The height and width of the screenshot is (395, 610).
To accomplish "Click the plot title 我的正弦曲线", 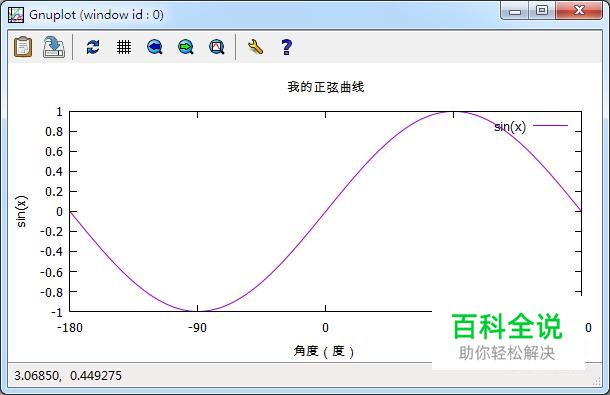I will point(326,87).
